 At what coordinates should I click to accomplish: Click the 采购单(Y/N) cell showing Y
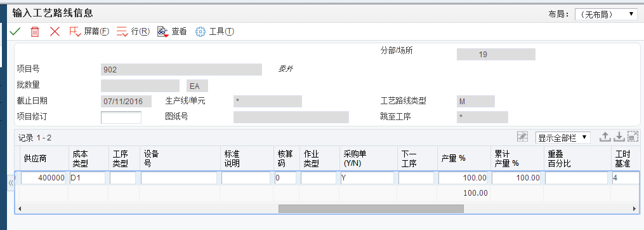tap(367, 178)
